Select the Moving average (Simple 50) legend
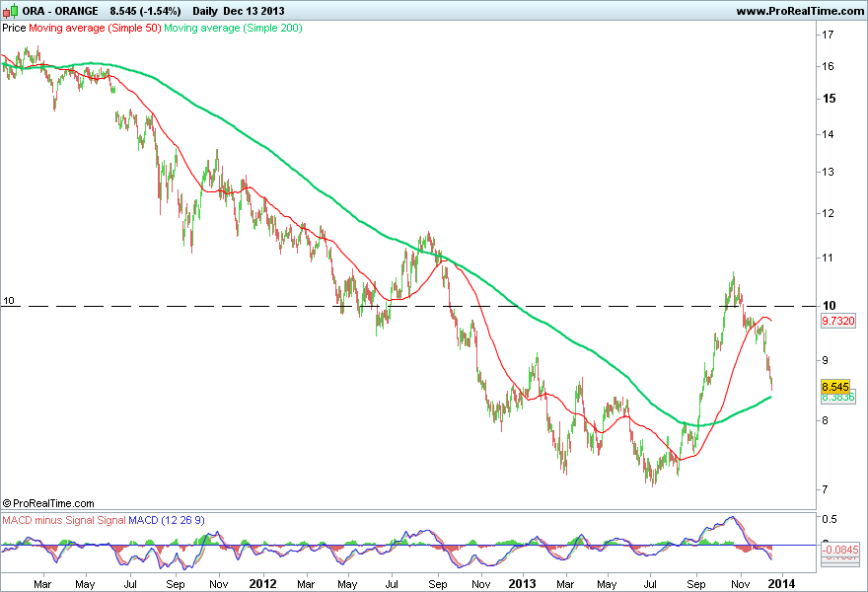 coord(95,28)
